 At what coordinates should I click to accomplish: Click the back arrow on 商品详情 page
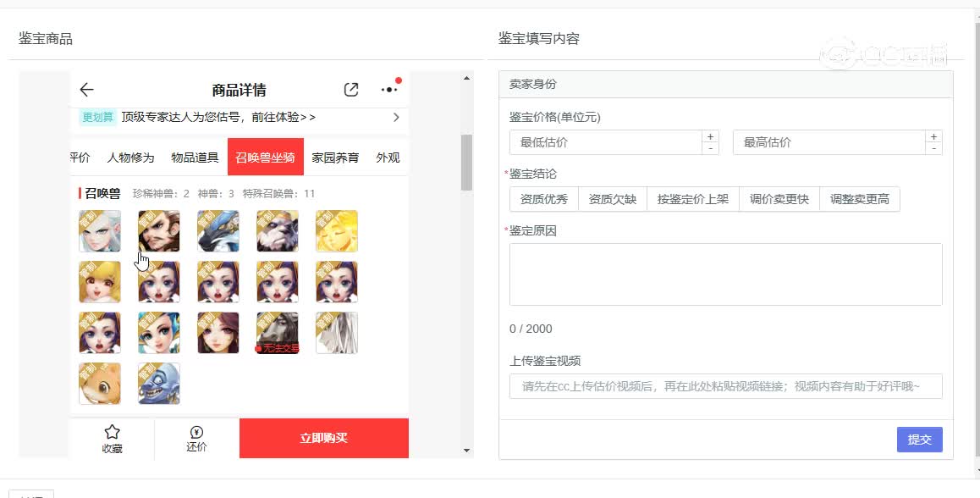(87, 89)
